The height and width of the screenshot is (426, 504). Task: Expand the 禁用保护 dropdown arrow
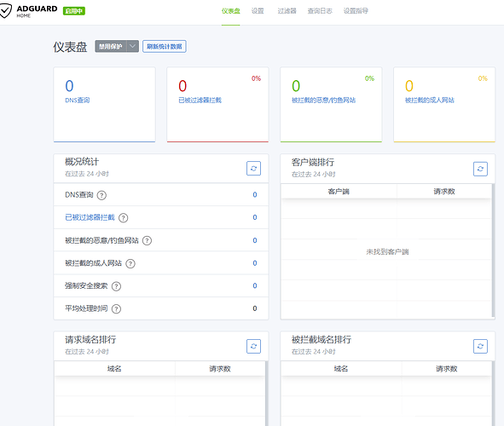[x=132, y=46]
